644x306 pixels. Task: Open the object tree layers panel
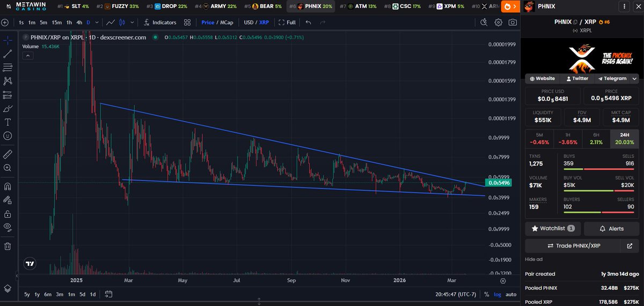point(8,288)
